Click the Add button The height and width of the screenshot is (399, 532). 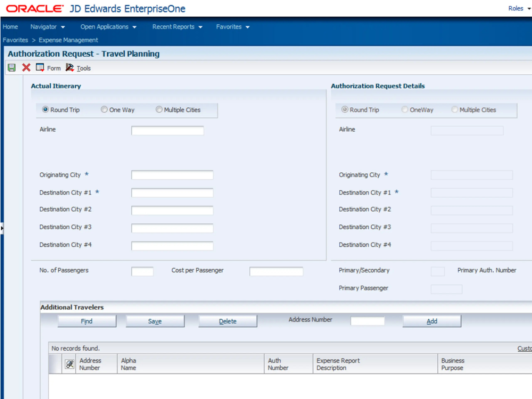tap(432, 321)
